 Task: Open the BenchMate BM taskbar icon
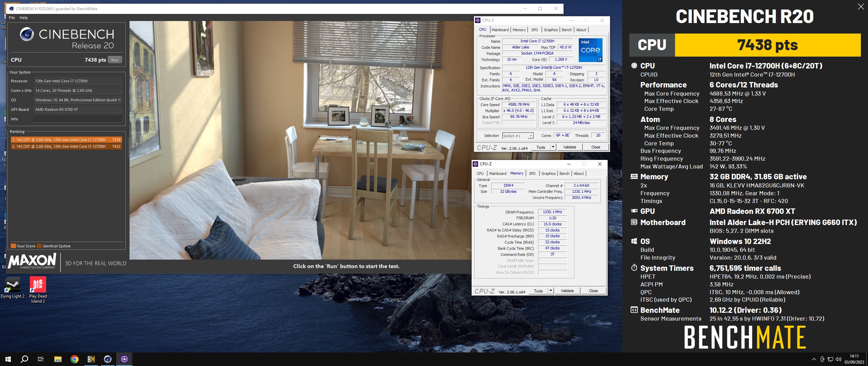[91, 359]
